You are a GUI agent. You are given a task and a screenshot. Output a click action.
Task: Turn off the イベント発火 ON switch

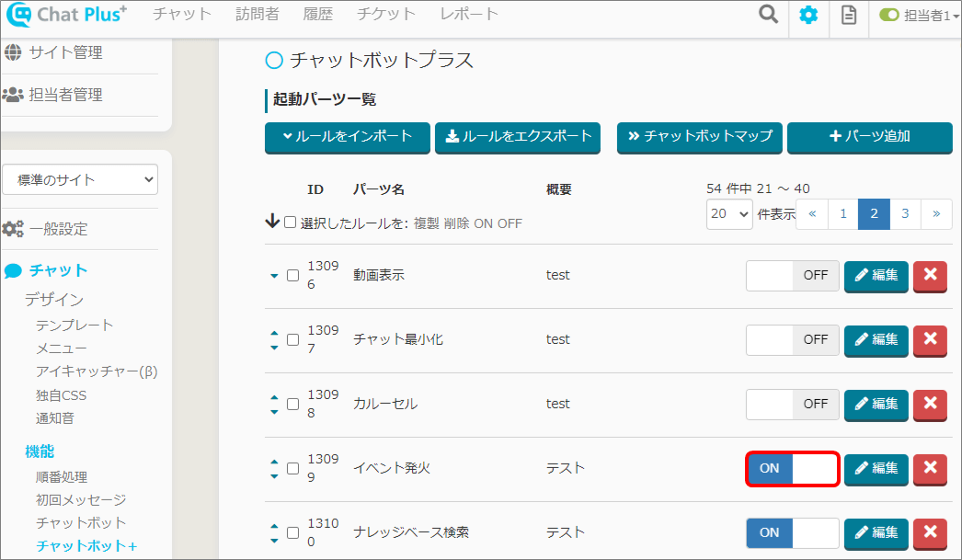(793, 469)
